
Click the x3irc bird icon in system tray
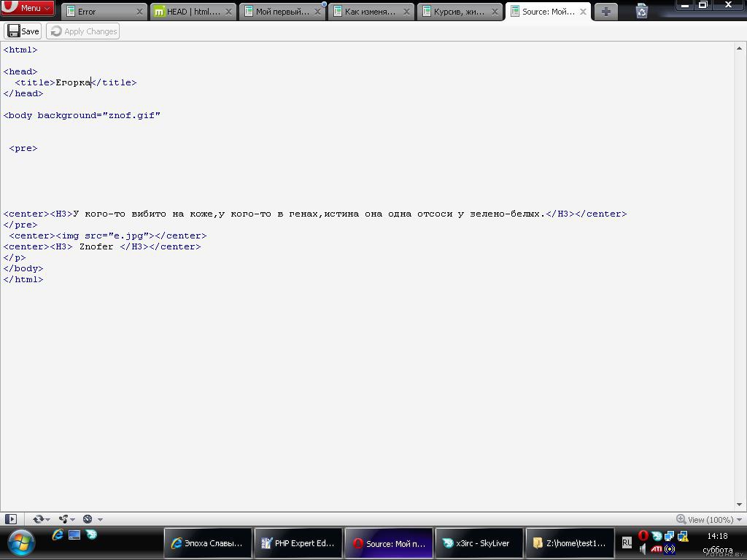click(x=656, y=536)
